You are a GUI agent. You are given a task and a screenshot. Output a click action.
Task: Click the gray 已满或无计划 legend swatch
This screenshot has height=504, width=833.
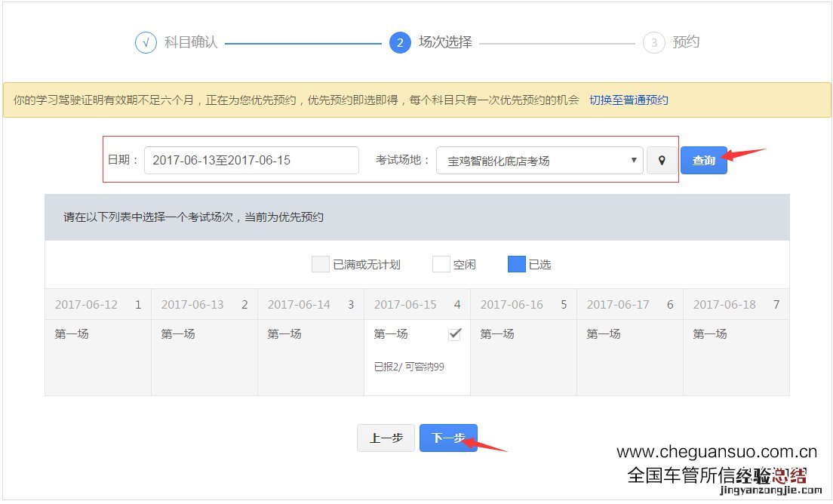[x=320, y=264]
